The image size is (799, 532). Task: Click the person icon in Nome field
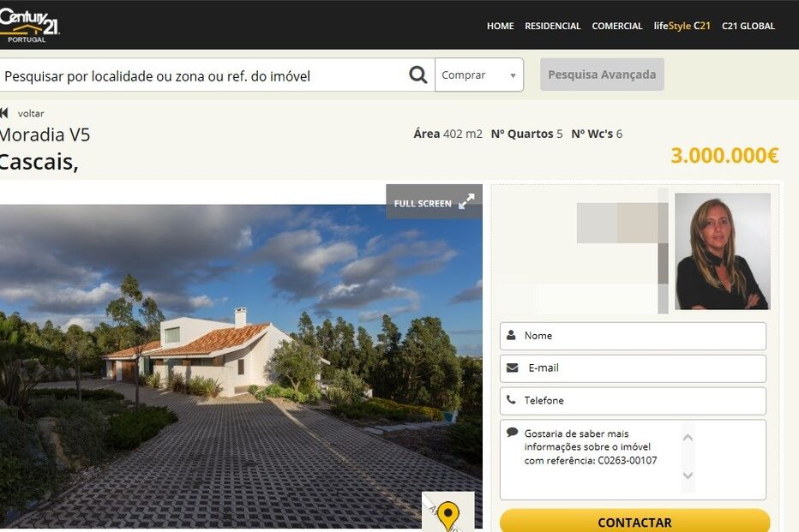[511, 336]
